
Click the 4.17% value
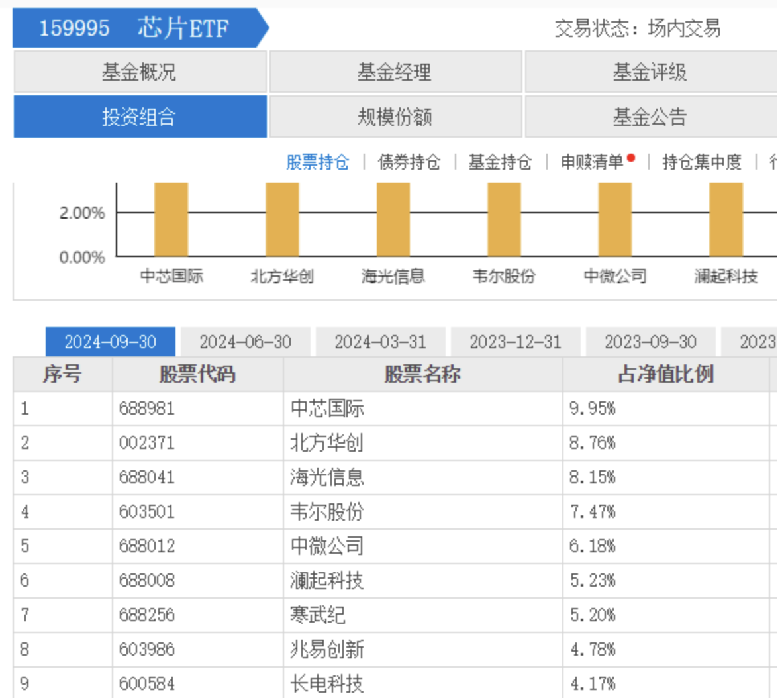pos(593,683)
